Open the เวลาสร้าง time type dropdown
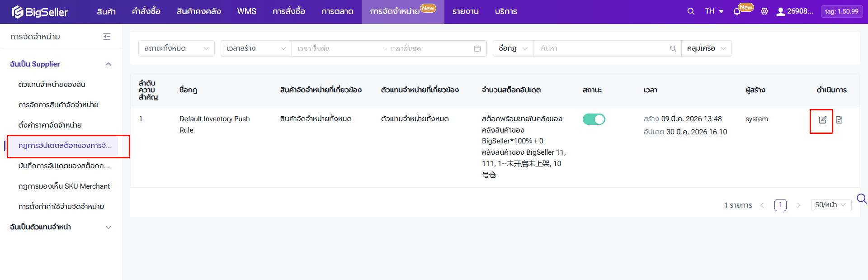Screen dimensions: 868x280 tap(256, 48)
